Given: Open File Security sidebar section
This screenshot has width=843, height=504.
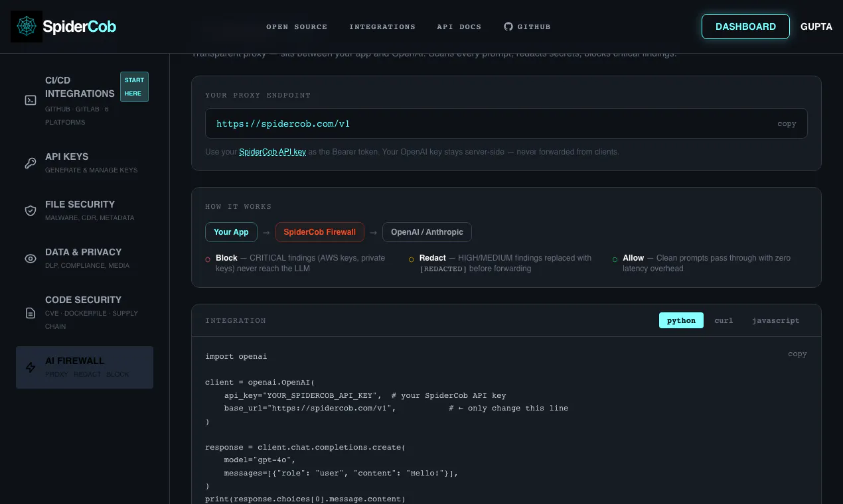Looking at the screenshot, I should click(84, 211).
